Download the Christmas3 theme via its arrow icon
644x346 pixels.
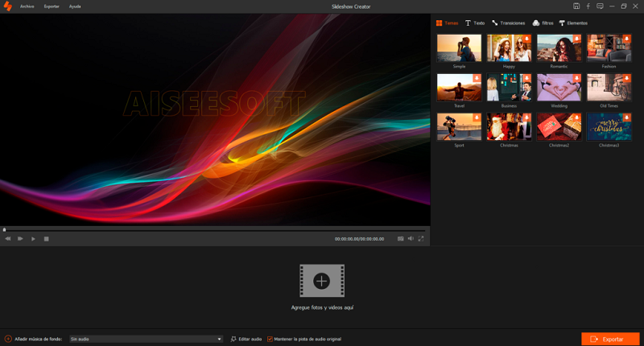coord(627,117)
